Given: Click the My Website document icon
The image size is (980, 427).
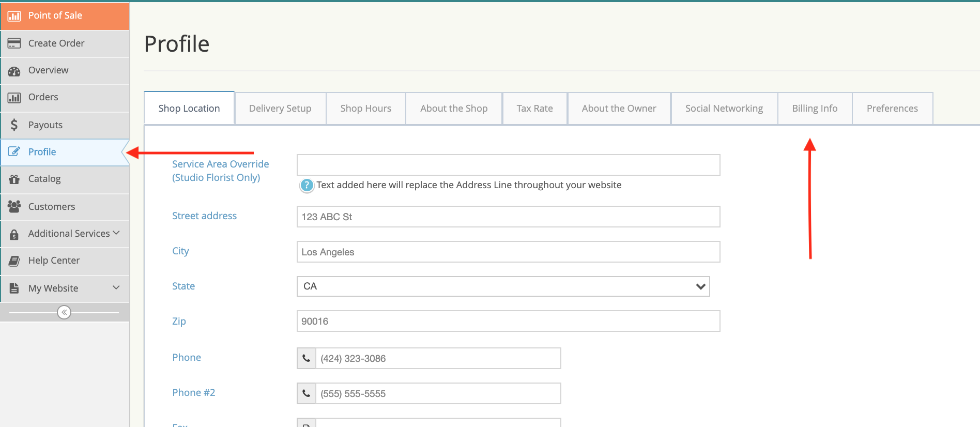Looking at the screenshot, I should tap(14, 288).
